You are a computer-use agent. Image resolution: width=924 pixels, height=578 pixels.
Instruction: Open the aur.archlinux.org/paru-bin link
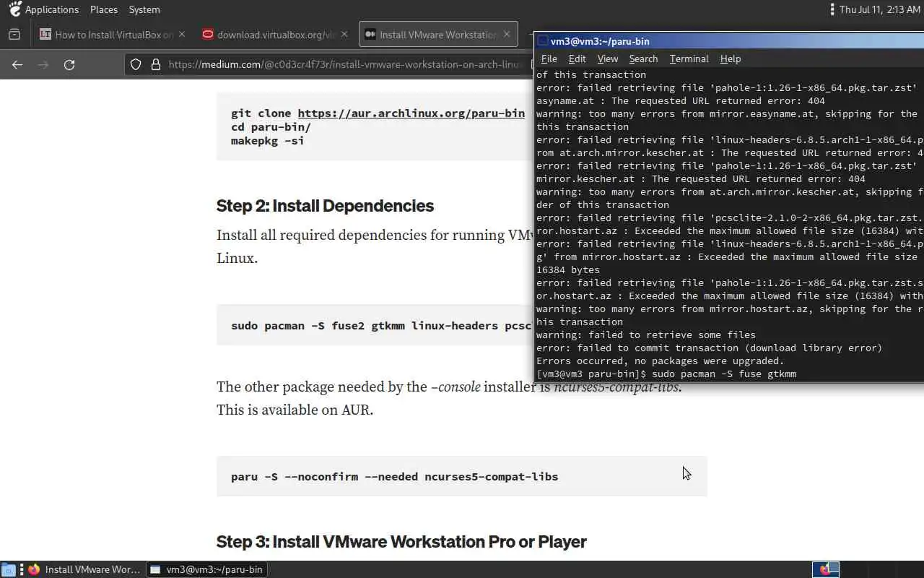[x=411, y=113]
